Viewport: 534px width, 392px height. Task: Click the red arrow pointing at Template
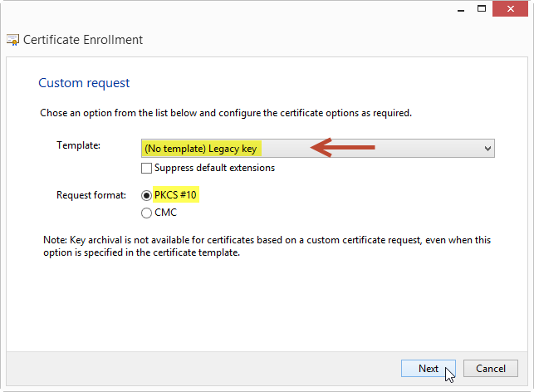tap(343, 148)
